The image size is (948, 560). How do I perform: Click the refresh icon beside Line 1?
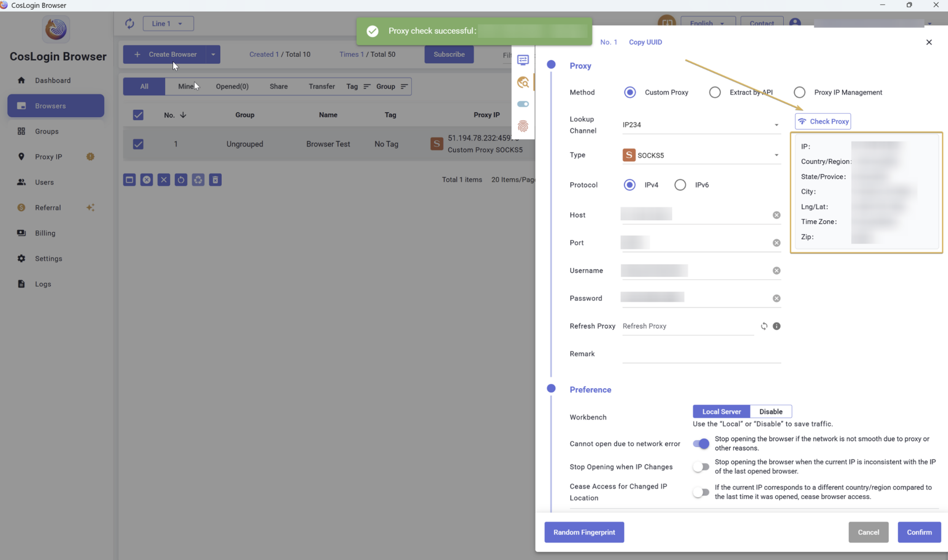click(x=130, y=24)
